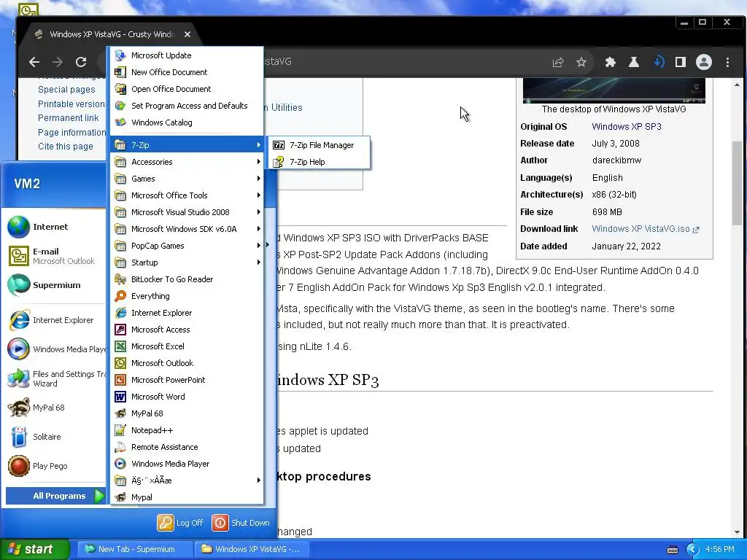Screen dimensions: 747x560
Task: Expand the 7-Zip folder entry
Action: click(187, 145)
